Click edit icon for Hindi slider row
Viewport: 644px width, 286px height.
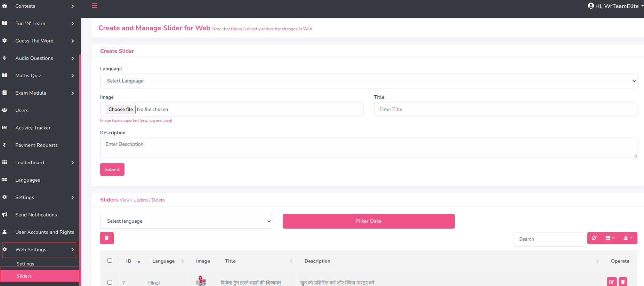pos(612,282)
